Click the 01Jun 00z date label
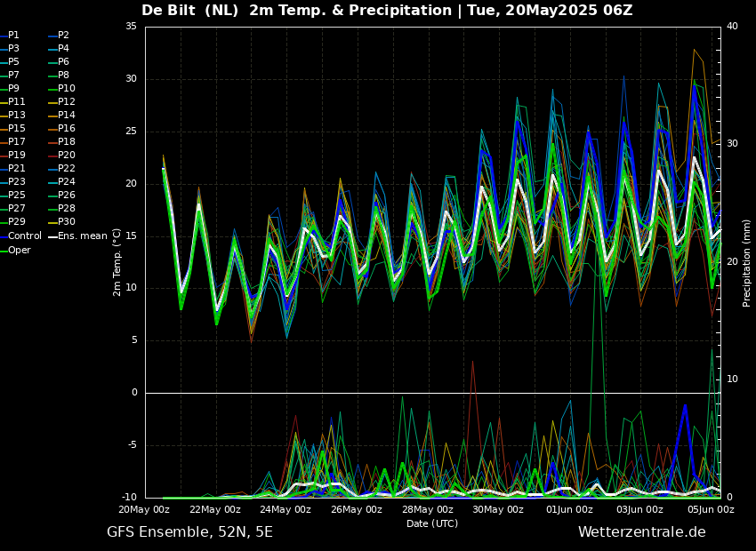 [568, 510]
